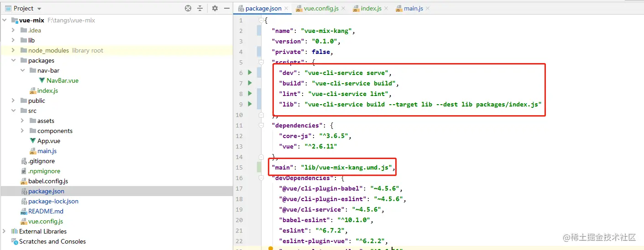Viewport: 644px width, 250px height.
Task: Click the Scratches and Consoles icon
Action: pos(14,241)
